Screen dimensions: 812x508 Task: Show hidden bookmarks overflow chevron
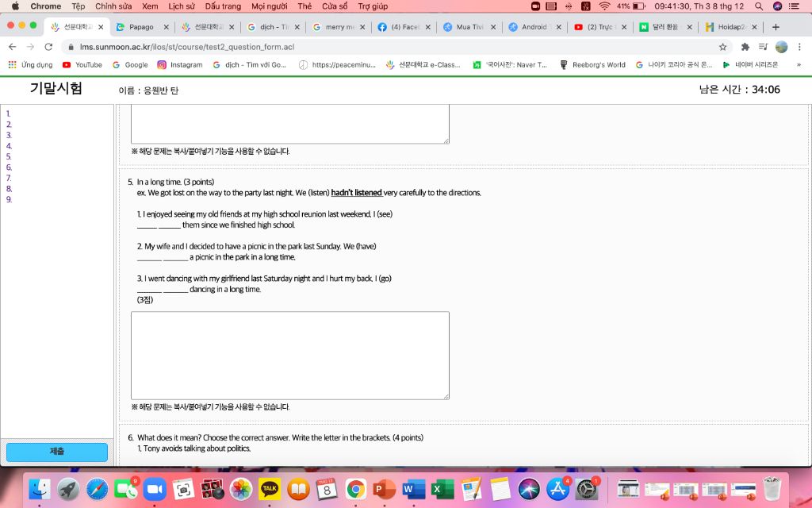coord(799,65)
